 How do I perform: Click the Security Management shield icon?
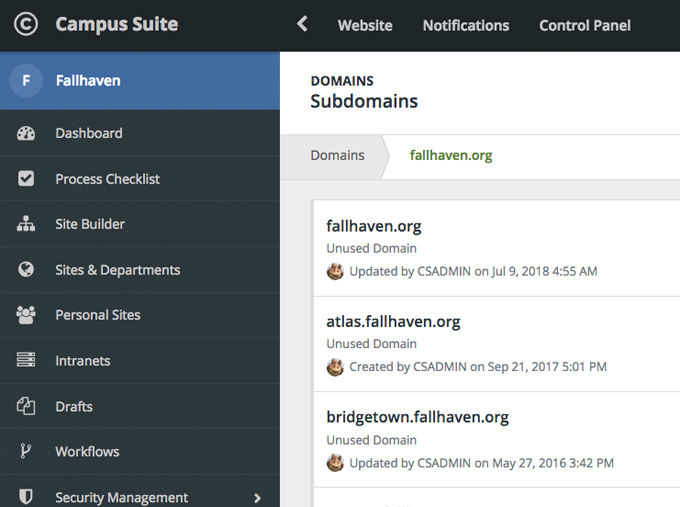pos(26,497)
